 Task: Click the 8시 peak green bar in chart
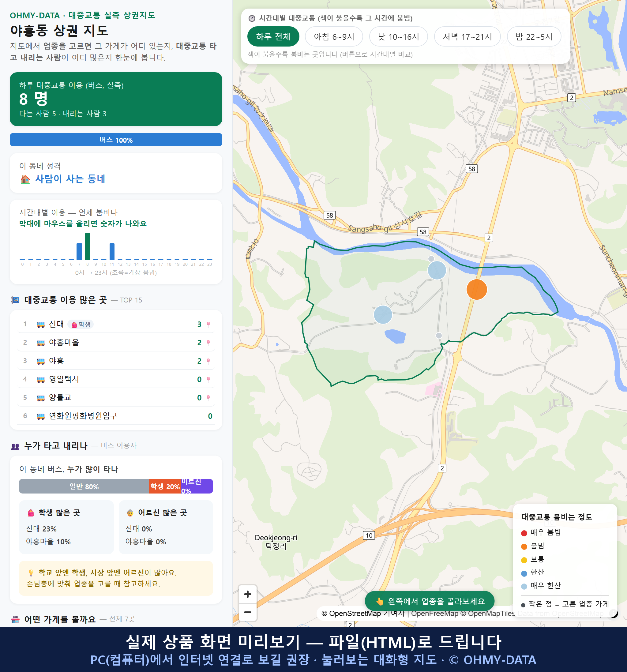[x=88, y=246]
